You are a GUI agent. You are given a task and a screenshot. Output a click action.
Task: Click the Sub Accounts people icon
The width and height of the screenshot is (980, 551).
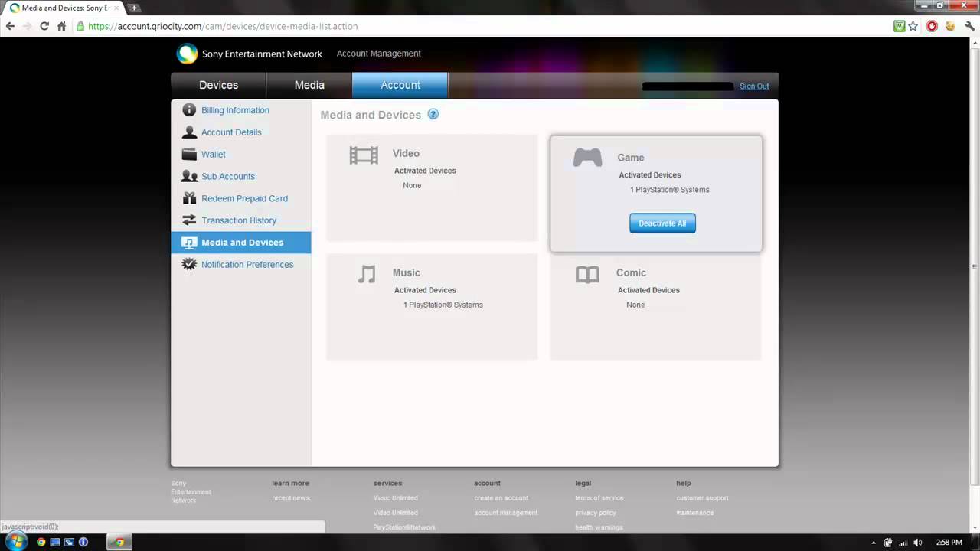[x=189, y=176]
